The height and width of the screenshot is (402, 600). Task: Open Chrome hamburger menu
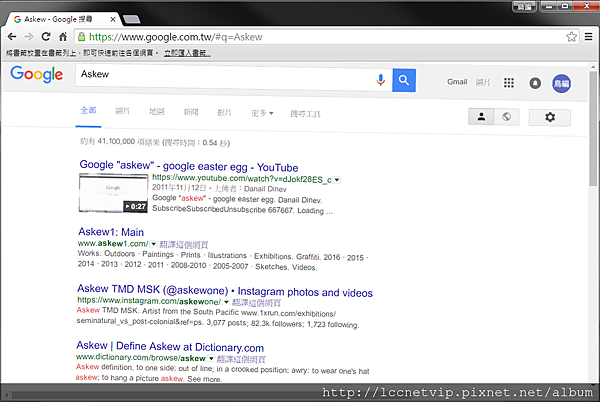coord(588,37)
